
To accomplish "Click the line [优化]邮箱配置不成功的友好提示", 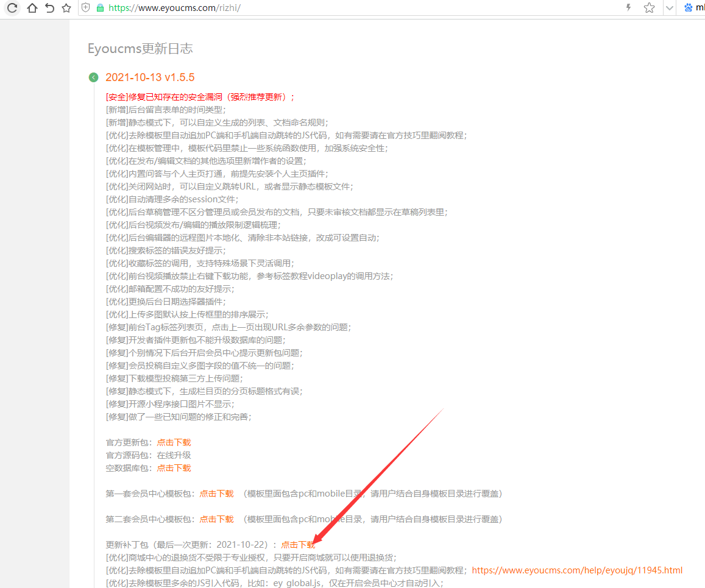I will click(x=170, y=289).
